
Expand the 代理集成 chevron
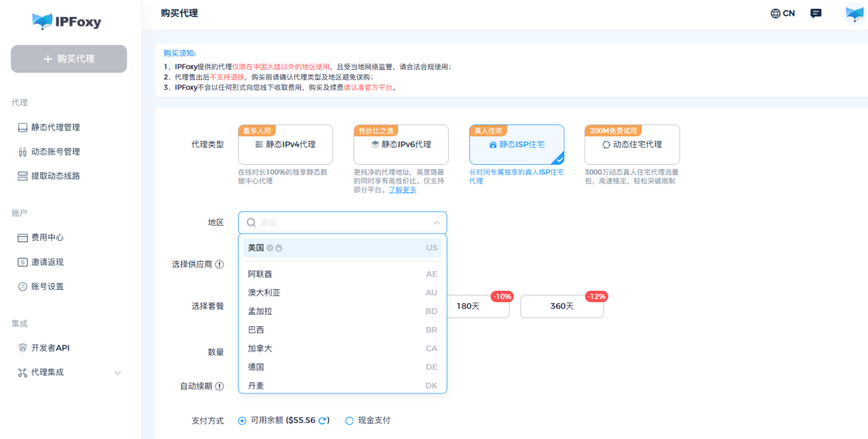point(117,373)
